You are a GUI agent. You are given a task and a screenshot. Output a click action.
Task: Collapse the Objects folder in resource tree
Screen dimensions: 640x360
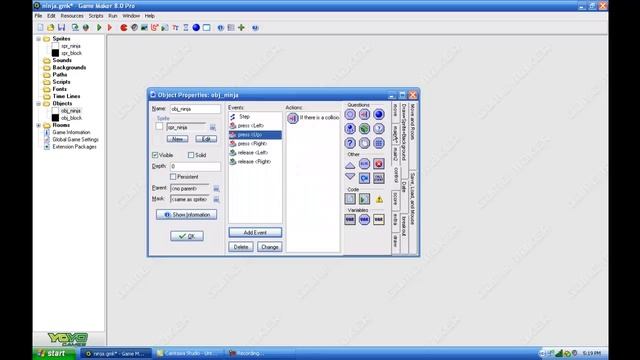pos(39,104)
